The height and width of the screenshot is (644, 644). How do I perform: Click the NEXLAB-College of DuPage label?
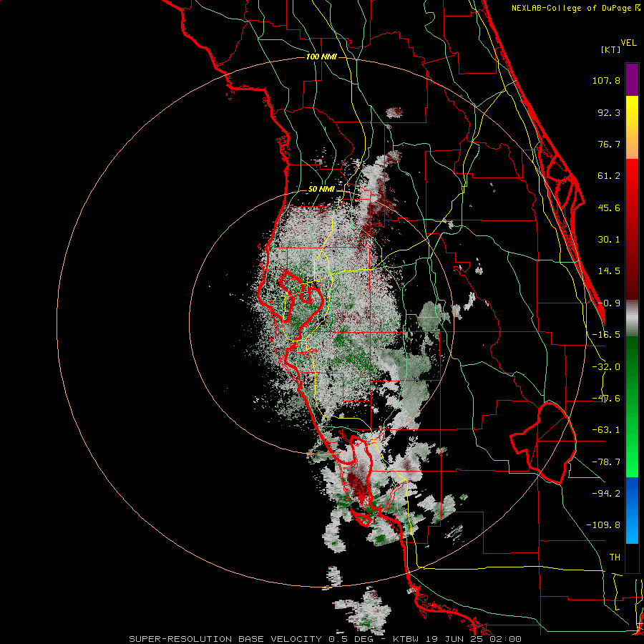[x=576, y=8]
